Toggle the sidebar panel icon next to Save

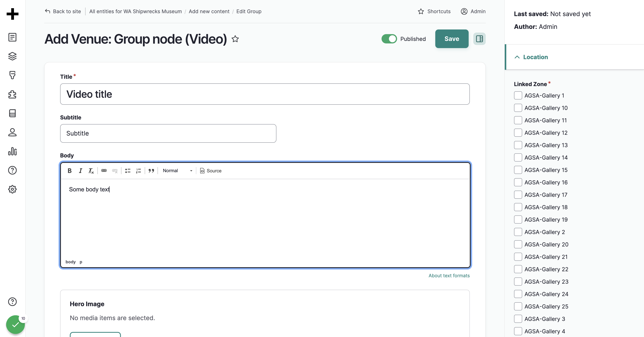pyautogui.click(x=479, y=39)
